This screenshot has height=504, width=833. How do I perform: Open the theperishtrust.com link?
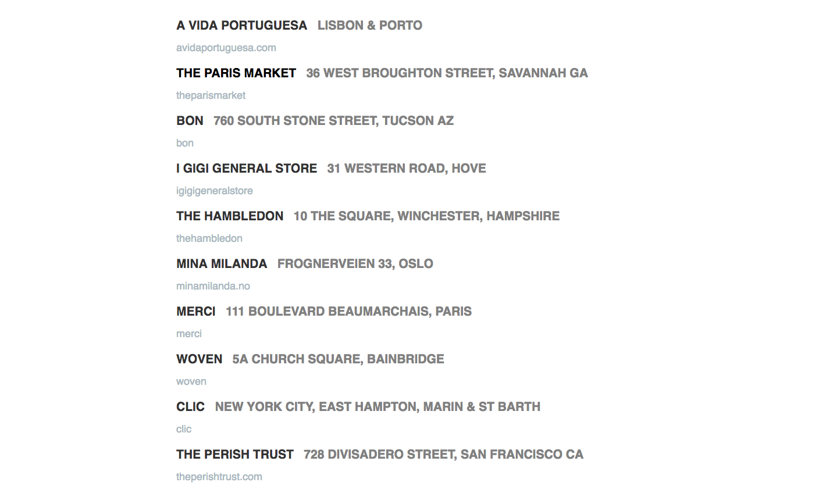pos(219,477)
